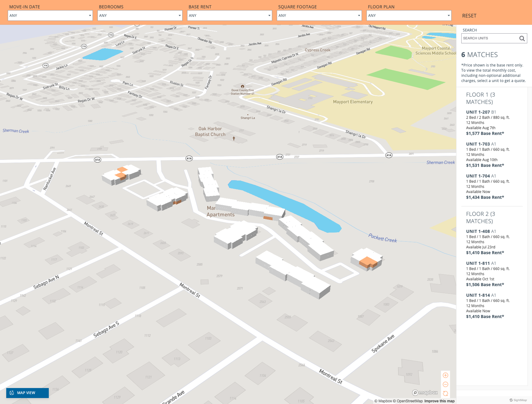Open the Base Rent dropdown
The height and width of the screenshot is (404, 532).
pyautogui.click(x=229, y=16)
